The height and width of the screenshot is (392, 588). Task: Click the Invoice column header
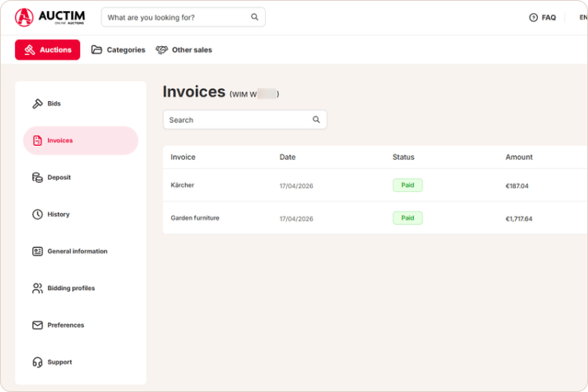click(183, 157)
